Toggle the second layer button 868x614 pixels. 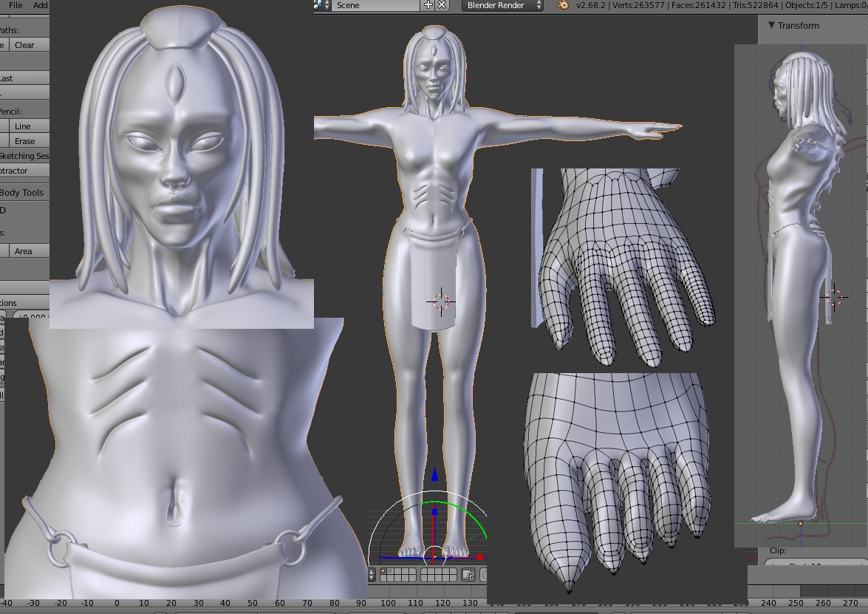point(391,573)
